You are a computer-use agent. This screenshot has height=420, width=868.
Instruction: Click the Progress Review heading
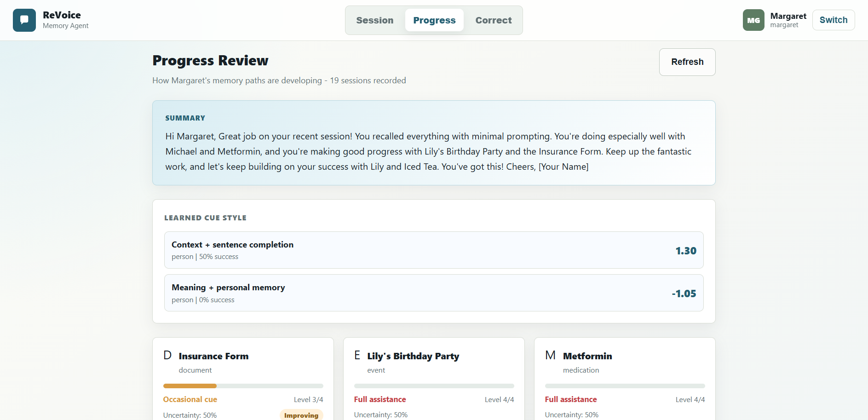[x=210, y=61]
